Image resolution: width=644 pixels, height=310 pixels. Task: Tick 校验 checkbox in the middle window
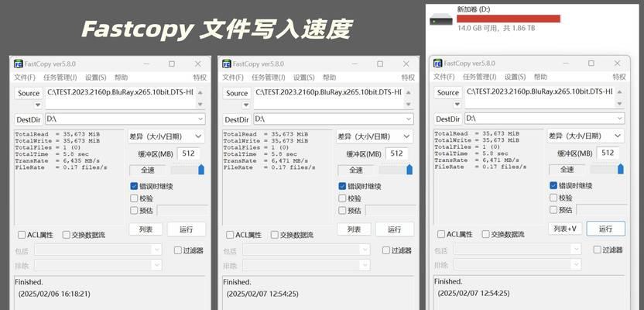click(x=342, y=198)
